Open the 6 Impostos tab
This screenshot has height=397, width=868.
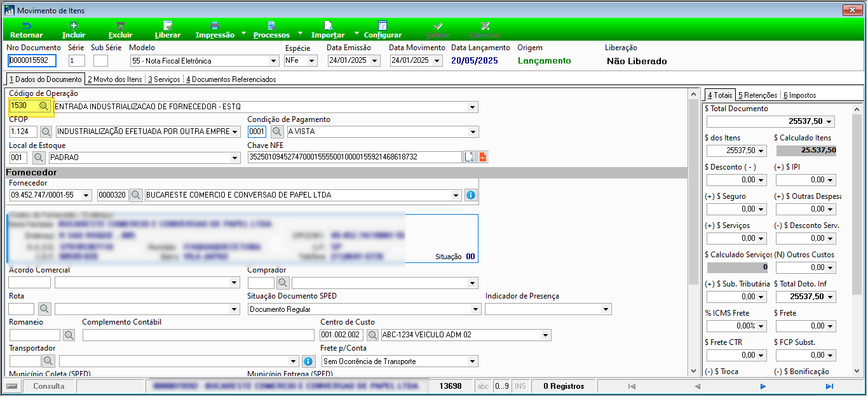[799, 95]
